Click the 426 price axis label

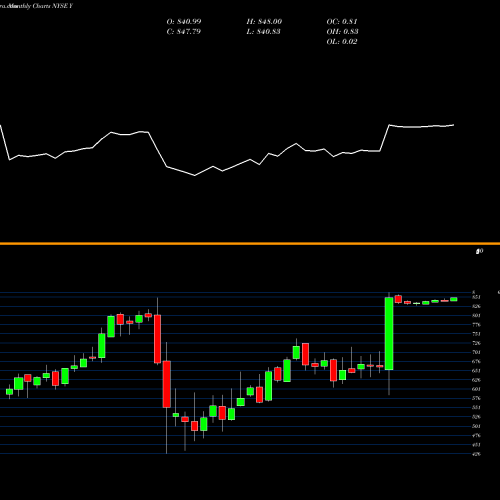point(476,454)
